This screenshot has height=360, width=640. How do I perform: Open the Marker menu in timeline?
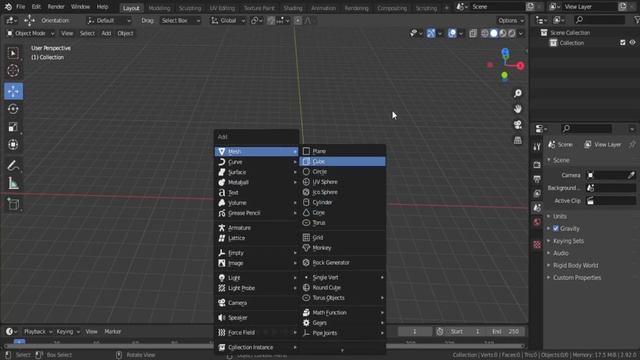[113, 331]
